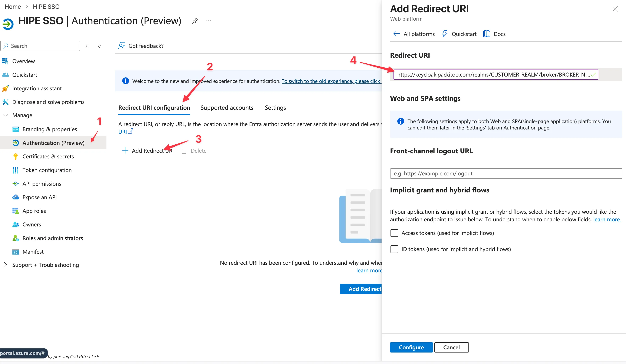Image resolution: width=626 pixels, height=364 pixels.
Task: Open the Settings tab
Action: click(x=275, y=107)
